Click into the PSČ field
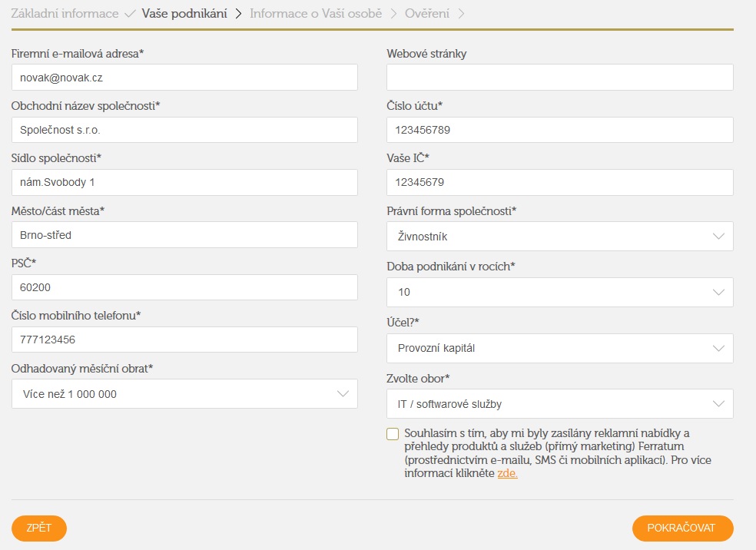This screenshot has height=550, width=756. [184, 287]
